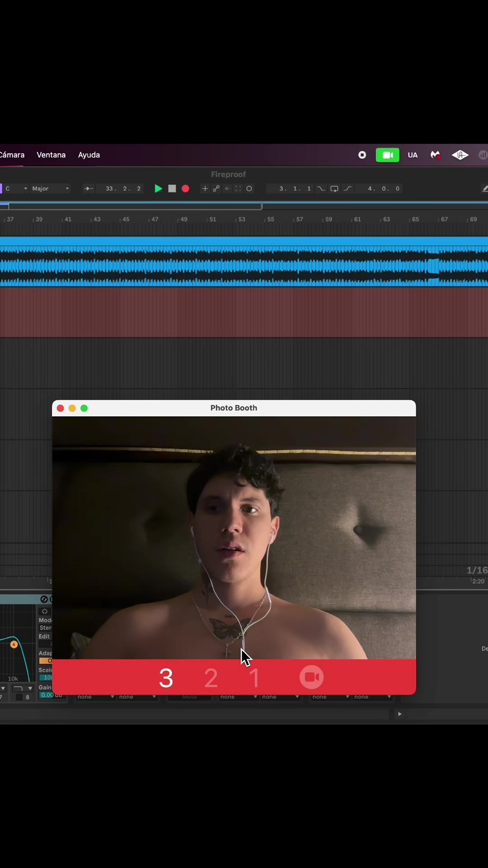The height and width of the screenshot is (868, 488).
Task: Click the EQ filter point 4
Action: coord(14,644)
